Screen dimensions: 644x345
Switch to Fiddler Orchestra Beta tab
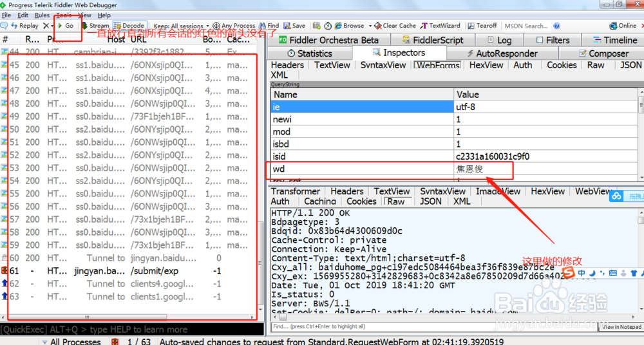coord(328,41)
